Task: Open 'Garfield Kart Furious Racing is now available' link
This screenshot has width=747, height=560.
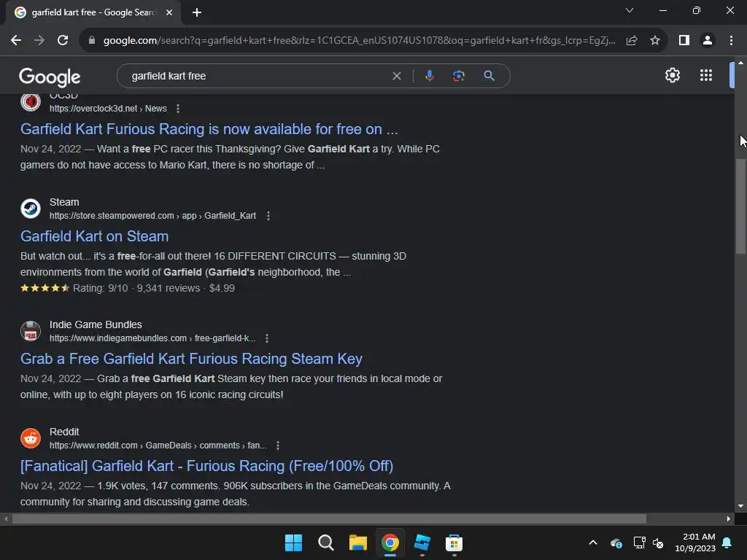Action: pos(209,129)
